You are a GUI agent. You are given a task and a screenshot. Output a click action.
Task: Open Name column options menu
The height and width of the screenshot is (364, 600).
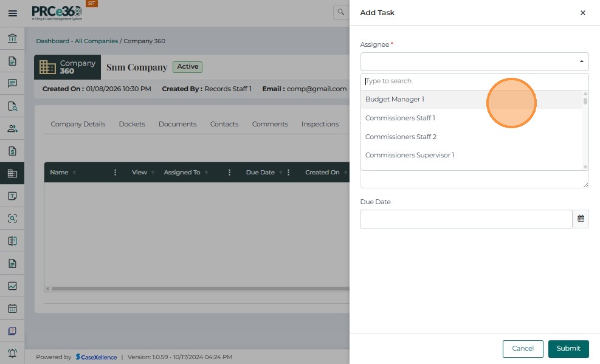pos(116,173)
